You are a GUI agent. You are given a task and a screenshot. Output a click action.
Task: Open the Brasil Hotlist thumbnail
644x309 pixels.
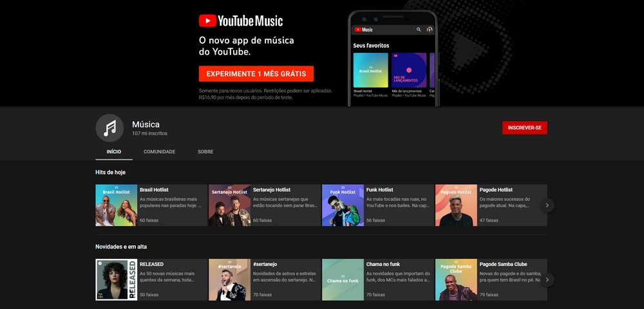[x=116, y=205]
